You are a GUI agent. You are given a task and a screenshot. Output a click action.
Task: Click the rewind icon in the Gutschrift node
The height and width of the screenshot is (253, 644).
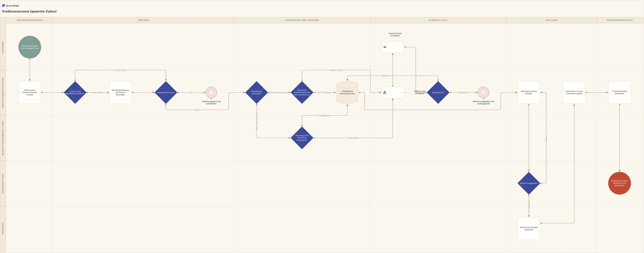385,47
